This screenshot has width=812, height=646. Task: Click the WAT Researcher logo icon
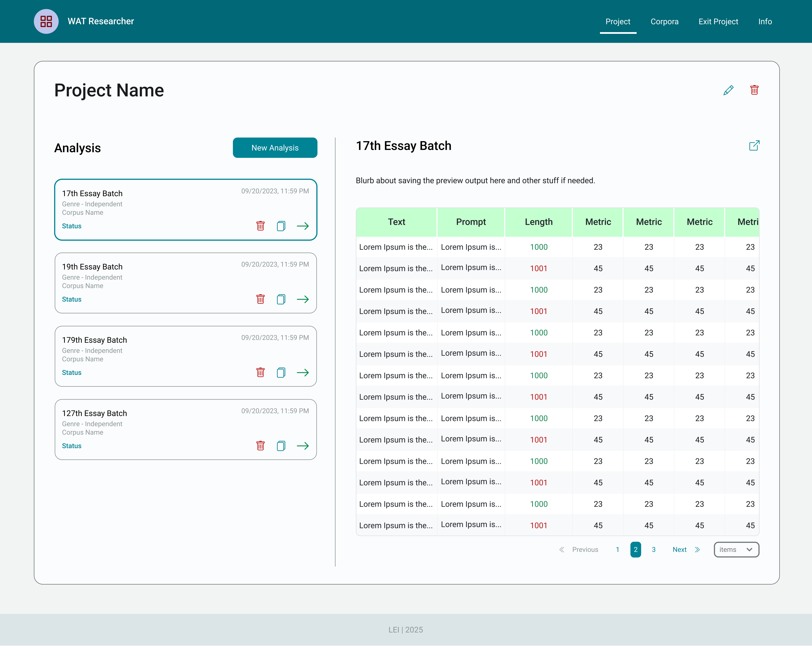click(x=46, y=21)
